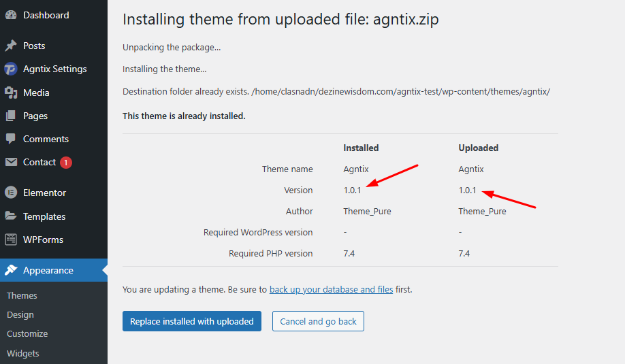Follow the back up your database link
This screenshot has height=364, width=625.
click(x=332, y=290)
